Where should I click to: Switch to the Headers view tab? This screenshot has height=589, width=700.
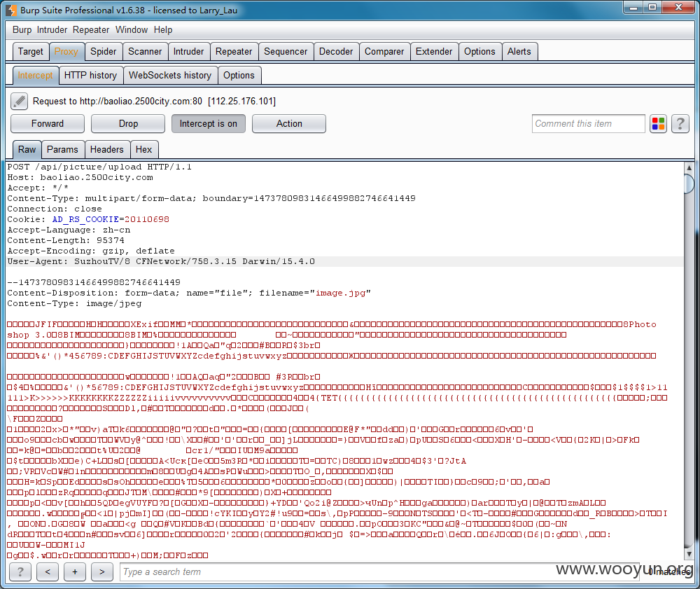(x=106, y=150)
